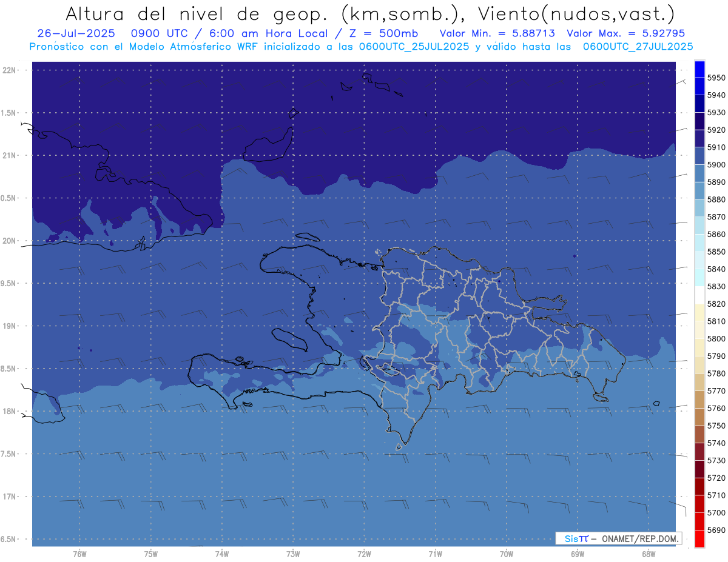Viewport: 728px width, 562px height.
Task: Click the "72W" longitude label
Action: pos(364,554)
